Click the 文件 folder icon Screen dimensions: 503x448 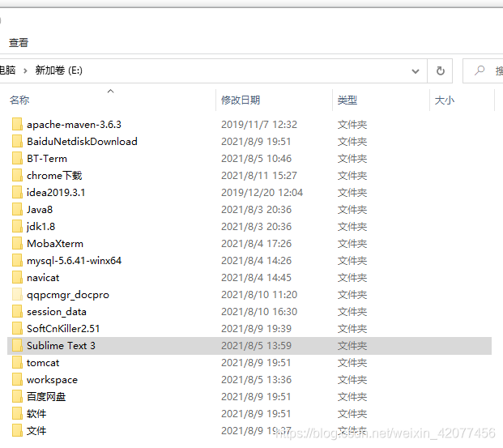click(x=17, y=430)
